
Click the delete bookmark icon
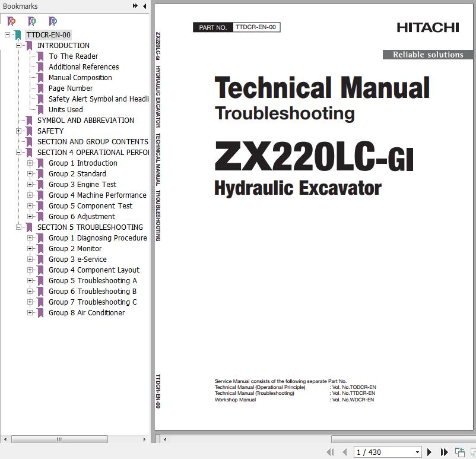[x=11, y=21]
